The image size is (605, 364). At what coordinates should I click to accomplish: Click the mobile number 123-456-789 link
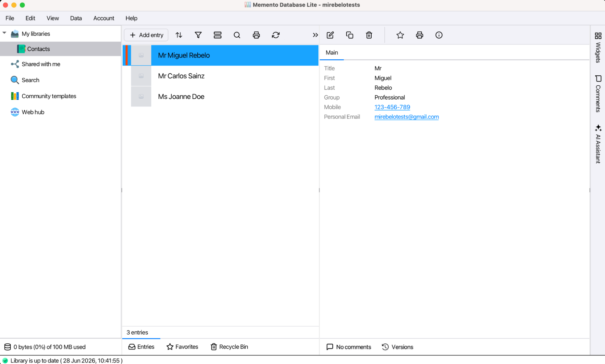tap(392, 107)
